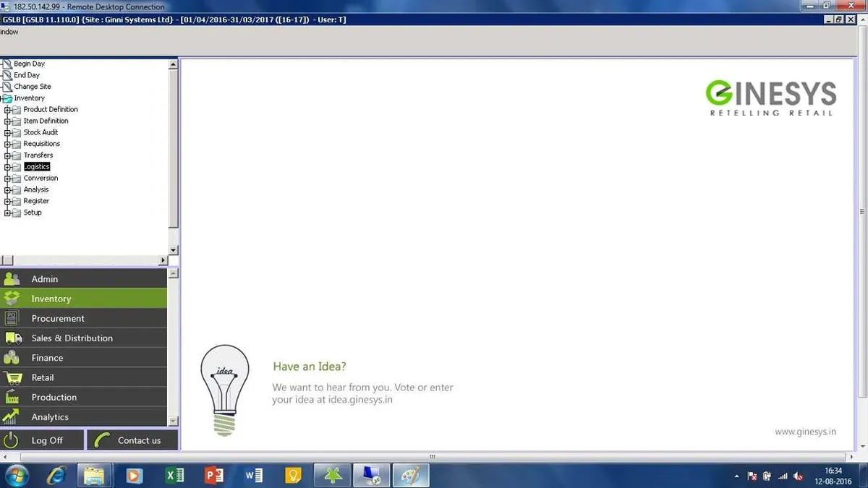Screen dimensions: 868x488
Task: Click the 'Have an Idea?' heading
Action: [x=310, y=367]
